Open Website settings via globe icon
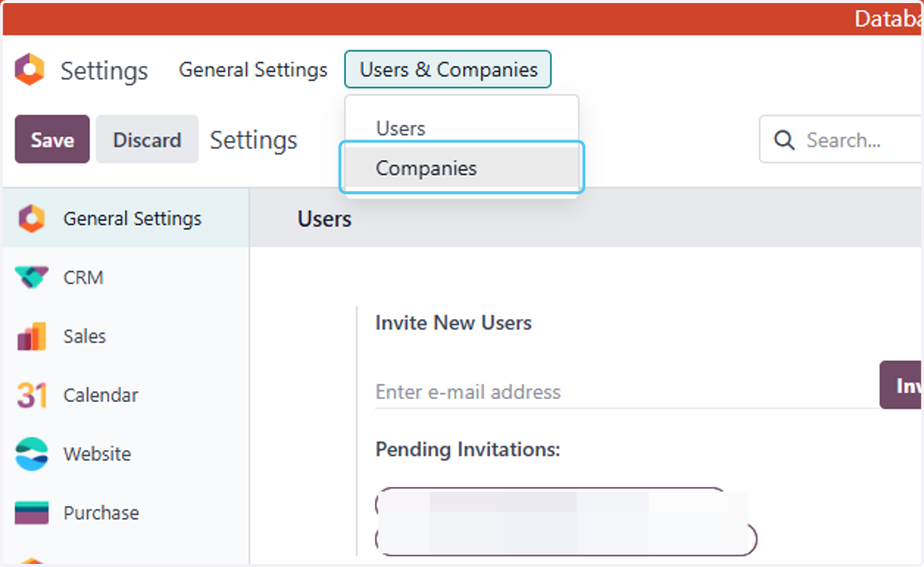This screenshot has width=924, height=567. click(31, 454)
